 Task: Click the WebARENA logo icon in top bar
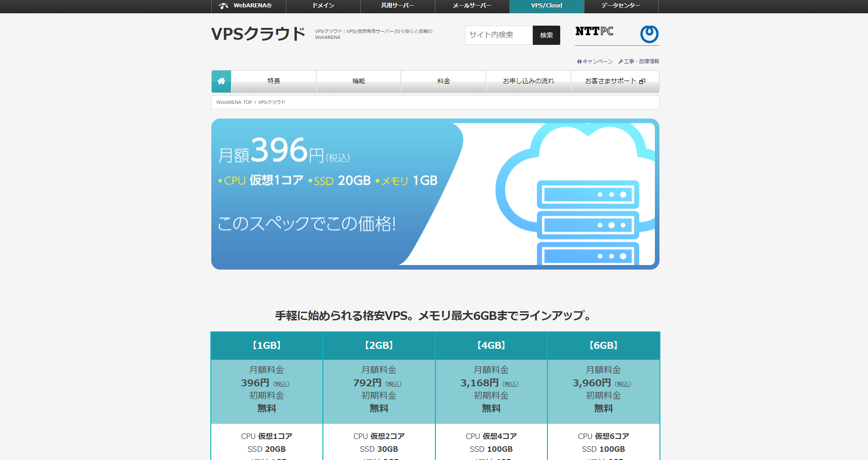coord(224,6)
